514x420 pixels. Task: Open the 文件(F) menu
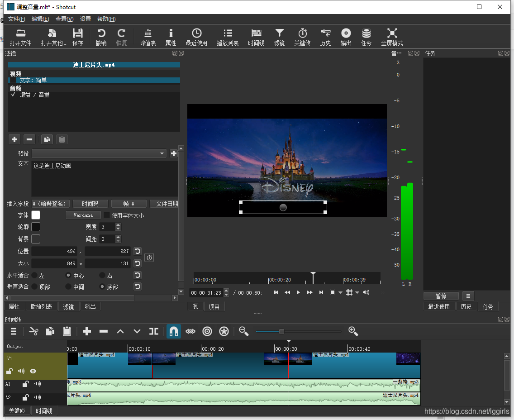(16, 19)
